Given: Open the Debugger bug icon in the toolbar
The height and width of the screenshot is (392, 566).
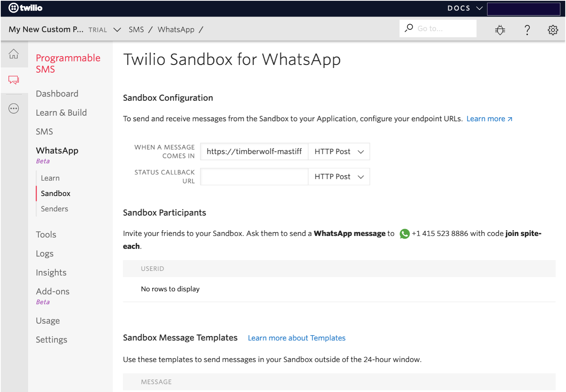Looking at the screenshot, I should (500, 30).
